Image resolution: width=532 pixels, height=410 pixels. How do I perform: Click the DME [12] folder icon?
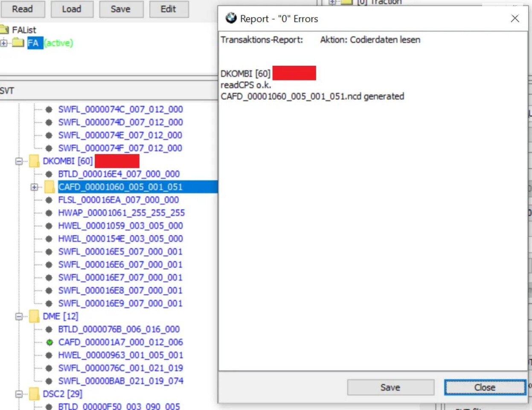pos(34,316)
